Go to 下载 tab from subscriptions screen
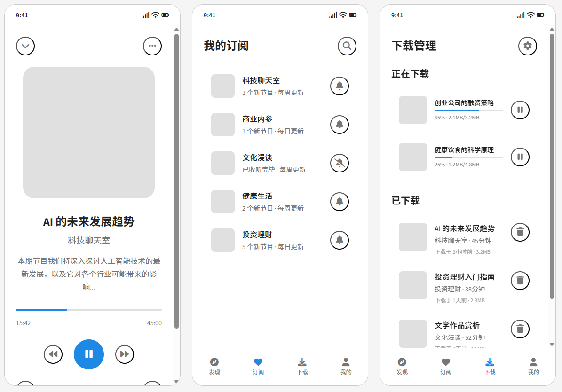 [302, 366]
